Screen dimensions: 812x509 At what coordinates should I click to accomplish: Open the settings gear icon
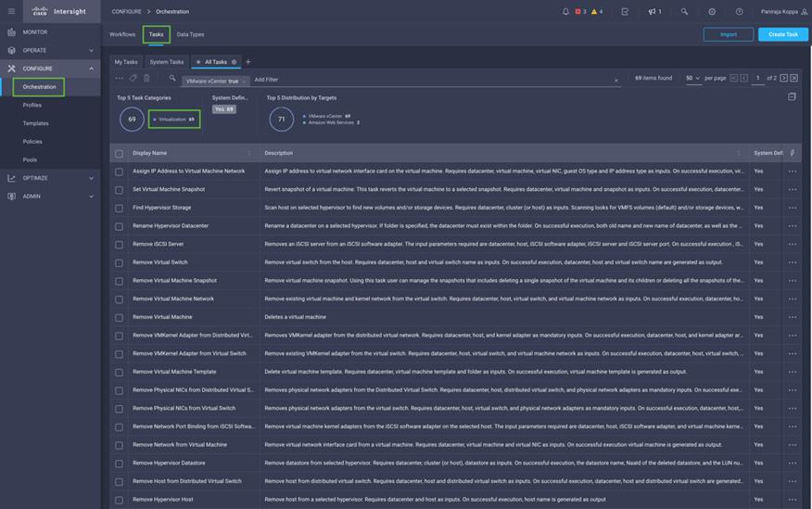712,11
